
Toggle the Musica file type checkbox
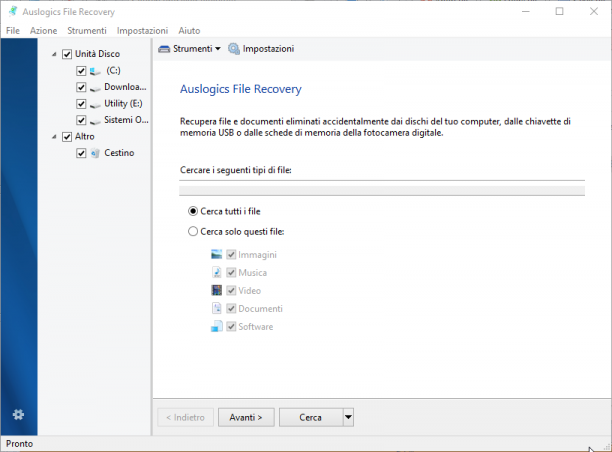pyautogui.click(x=231, y=272)
